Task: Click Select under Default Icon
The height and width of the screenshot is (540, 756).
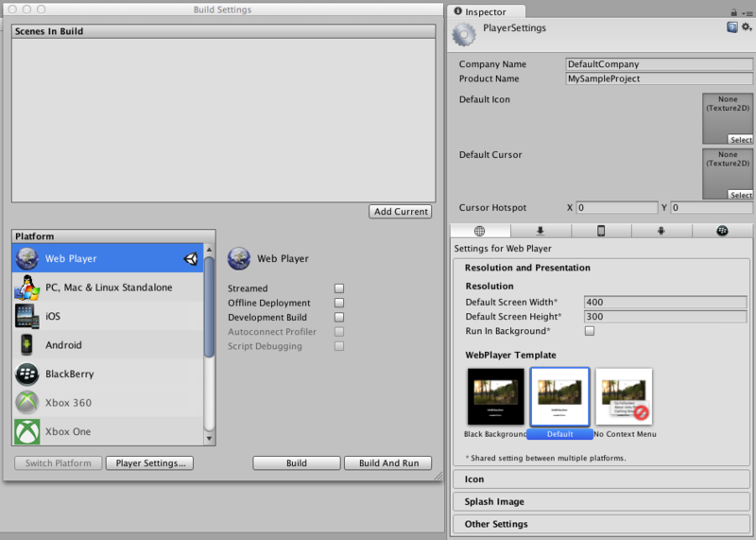Action: (740, 139)
